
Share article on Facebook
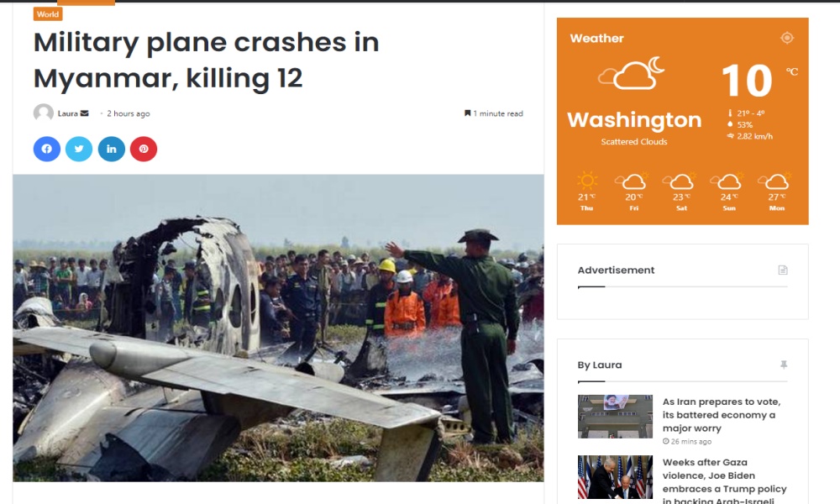pyautogui.click(x=46, y=149)
